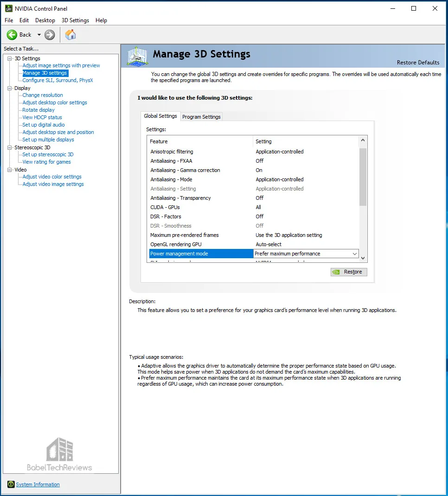Click the Manage 3D Settings header icon
Screen dimensions: 448x496
tap(137, 56)
